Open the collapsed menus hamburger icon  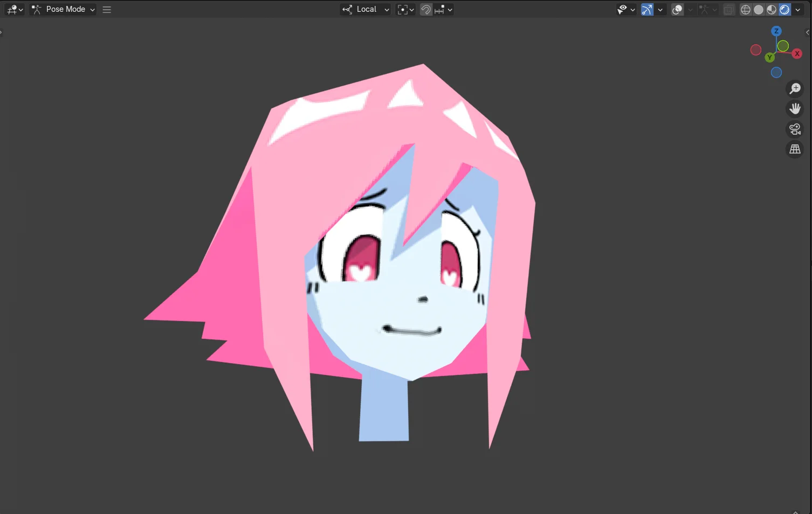tap(106, 9)
